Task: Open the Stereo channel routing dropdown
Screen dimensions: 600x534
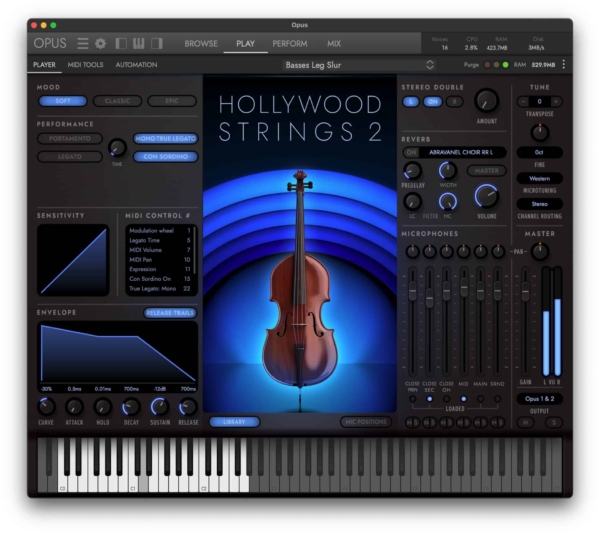Action: tap(539, 204)
